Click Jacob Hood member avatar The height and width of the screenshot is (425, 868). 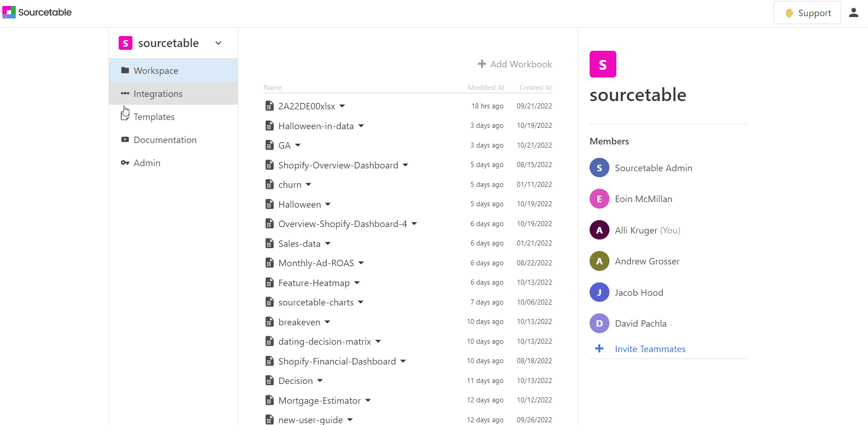tap(599, 293)
